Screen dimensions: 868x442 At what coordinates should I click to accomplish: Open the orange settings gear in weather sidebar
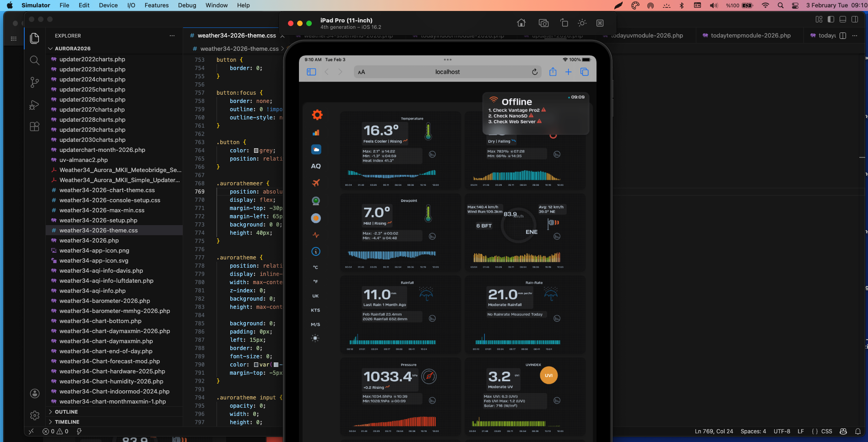(x=317, y=115)
